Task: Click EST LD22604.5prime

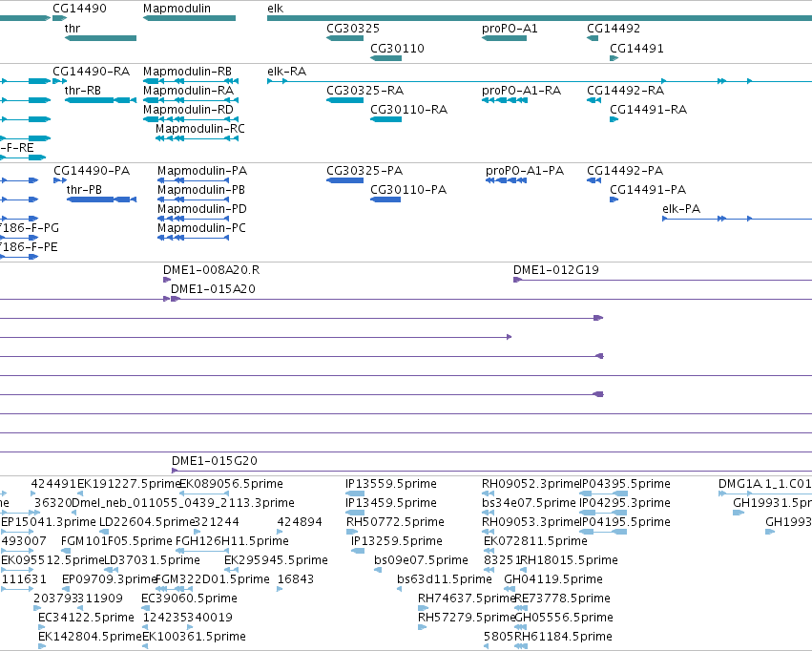Action: pos(147,522)
